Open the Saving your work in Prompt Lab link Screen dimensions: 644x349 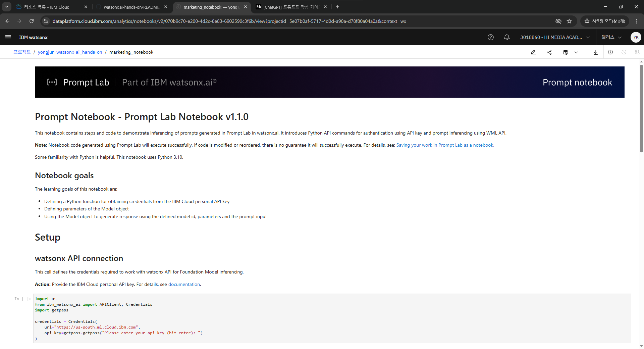click(x=445, y=145)
